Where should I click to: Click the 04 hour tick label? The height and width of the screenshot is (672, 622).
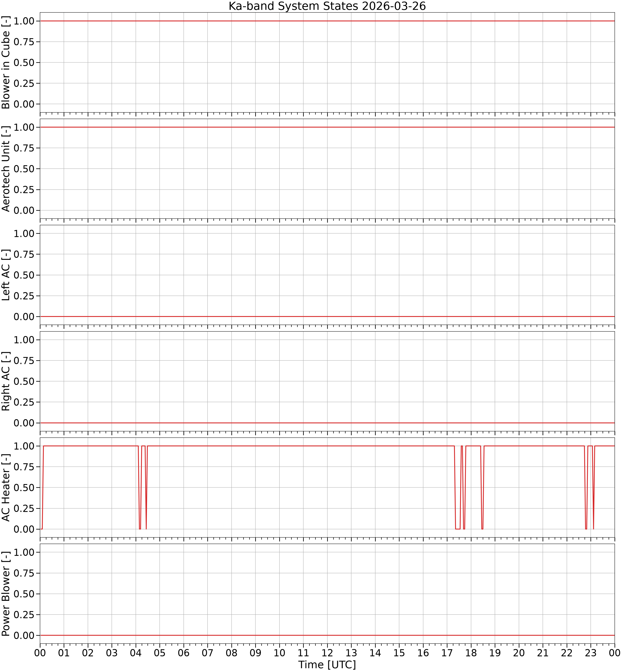[x=136, y=653]
